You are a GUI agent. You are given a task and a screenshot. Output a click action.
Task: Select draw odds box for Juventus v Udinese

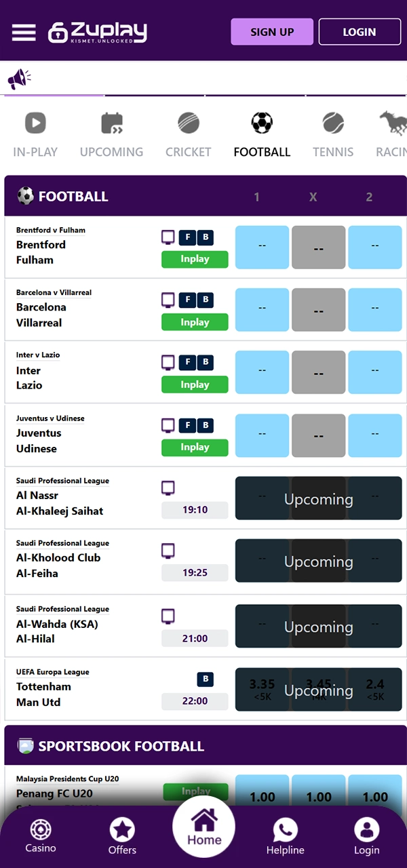[x=319, y=435]
